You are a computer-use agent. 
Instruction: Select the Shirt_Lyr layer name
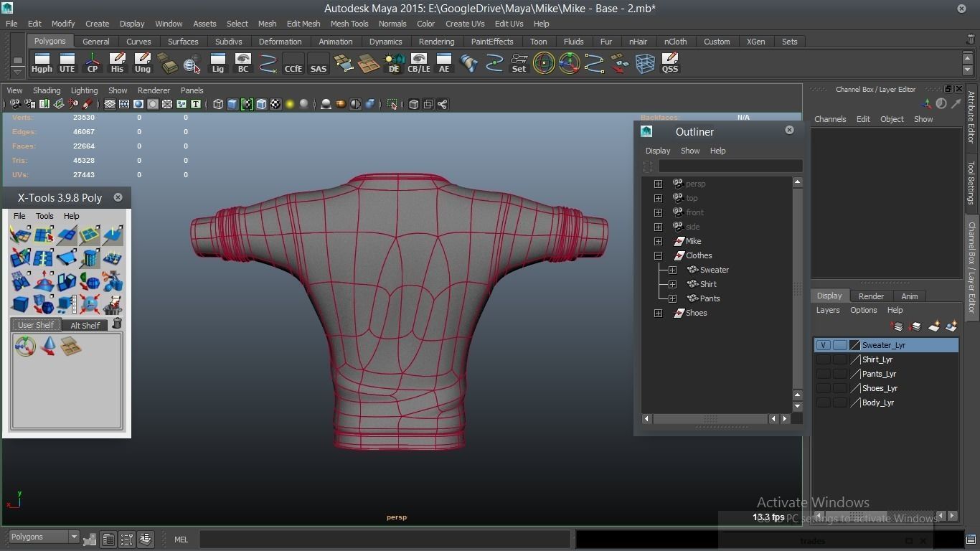[877, 359]
